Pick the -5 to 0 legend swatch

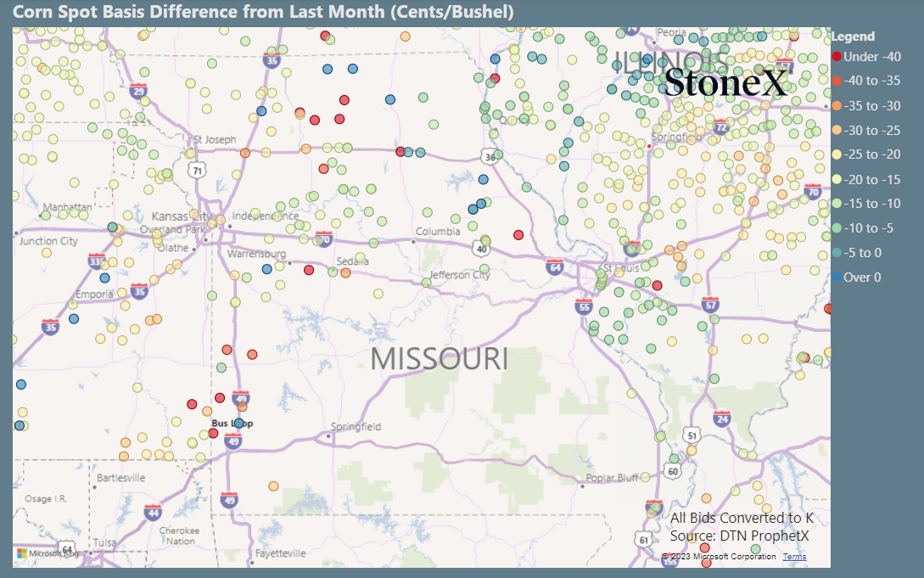837,253
